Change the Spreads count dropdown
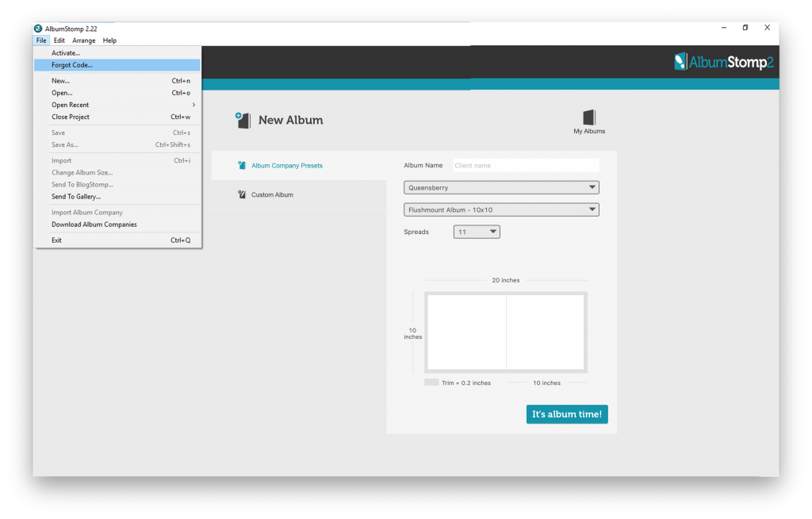This screenshot has height=519, width=812. tap(477, 232)
